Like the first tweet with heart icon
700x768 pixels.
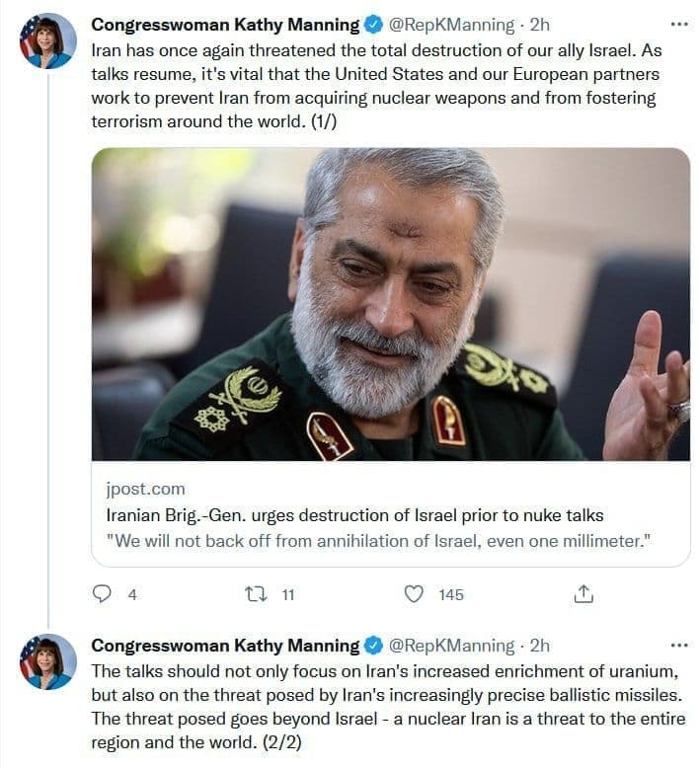[x=416, y=593]
